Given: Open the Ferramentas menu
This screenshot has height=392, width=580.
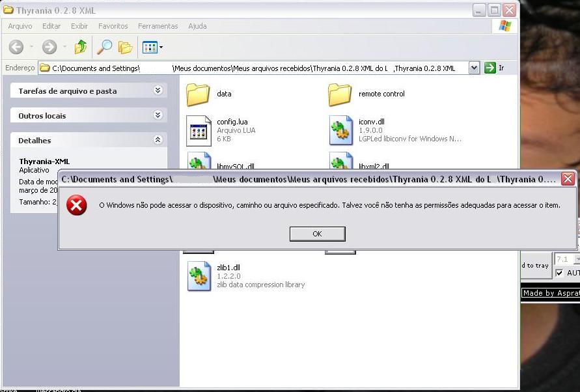Looking at the screenshot, I should 158,26.
